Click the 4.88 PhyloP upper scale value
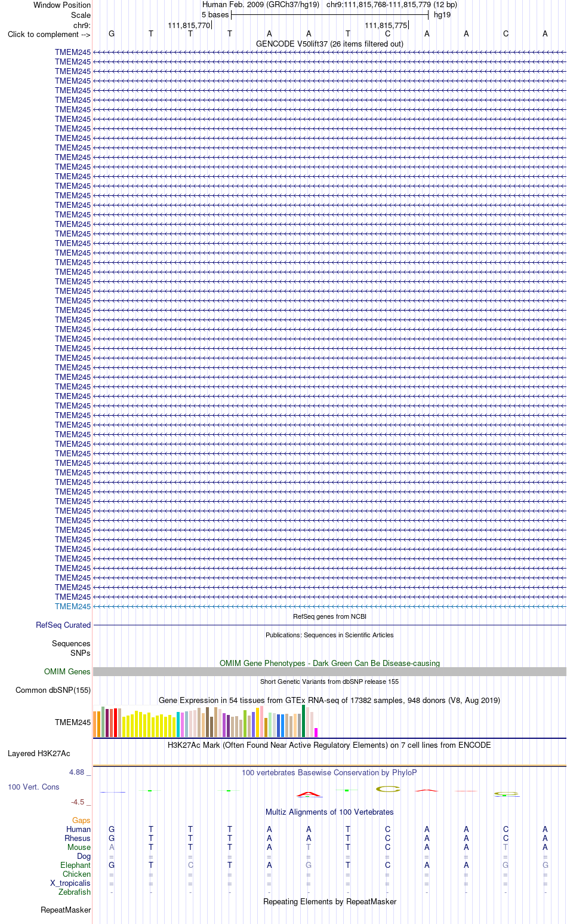 pos(77,772)
